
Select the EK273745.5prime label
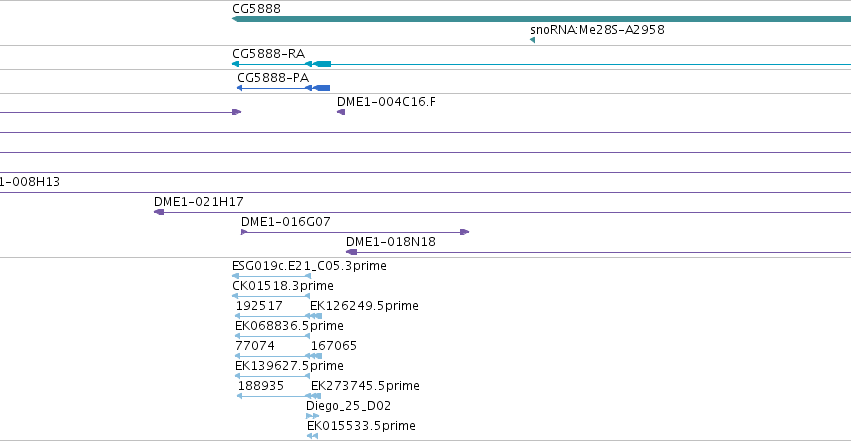pyautogui.click(x=365, y=386)
